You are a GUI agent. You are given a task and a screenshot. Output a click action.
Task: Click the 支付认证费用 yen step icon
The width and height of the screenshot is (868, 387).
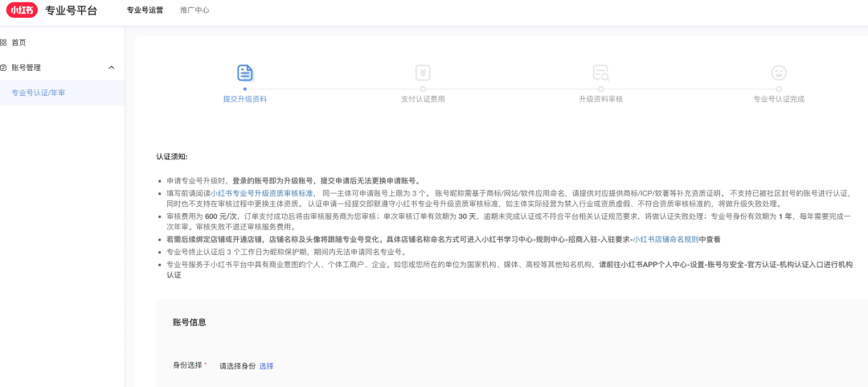(423, 72)
